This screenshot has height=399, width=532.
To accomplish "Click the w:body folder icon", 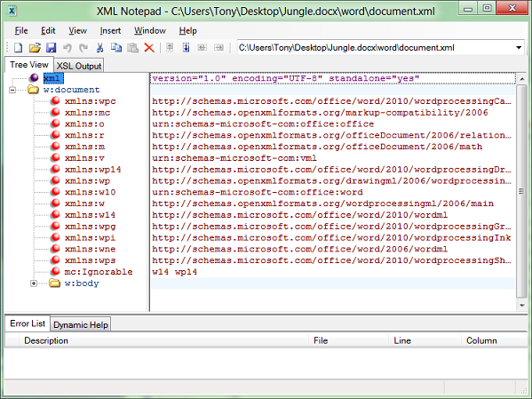I will pos(54,283).
